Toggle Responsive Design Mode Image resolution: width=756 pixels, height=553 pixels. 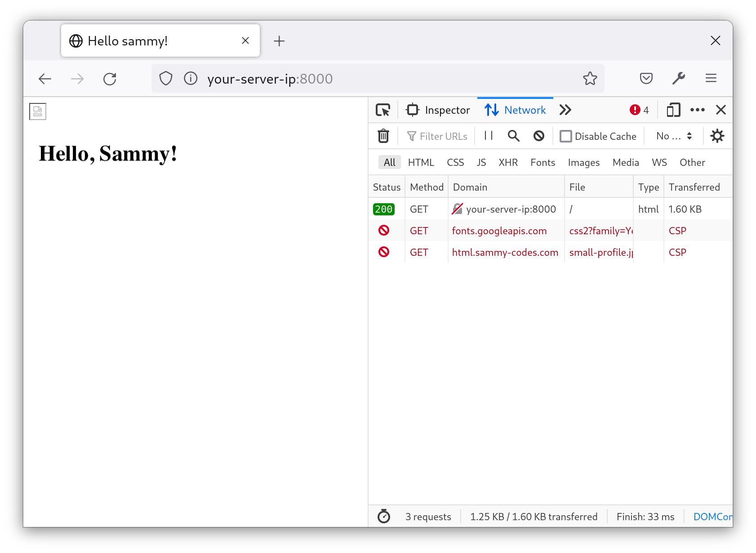click(x=673, y=110)
